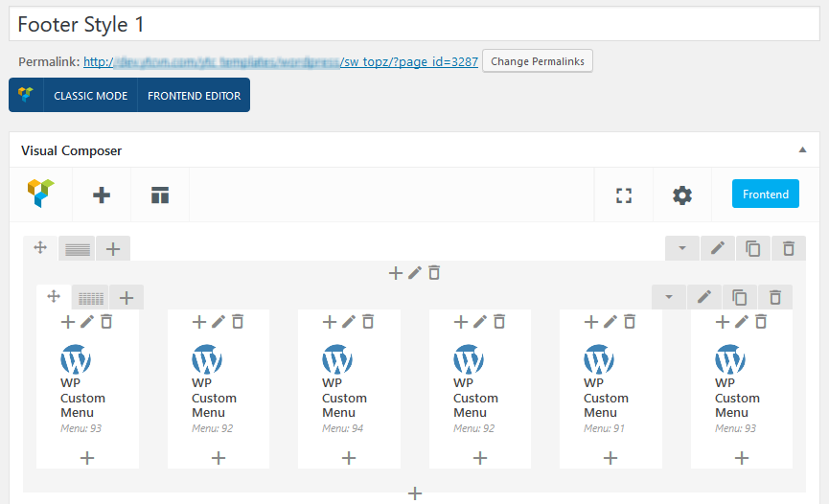Add column to the outer row
Image resolution: width=829 pixels, height=504 pixels.
(113, 248)
